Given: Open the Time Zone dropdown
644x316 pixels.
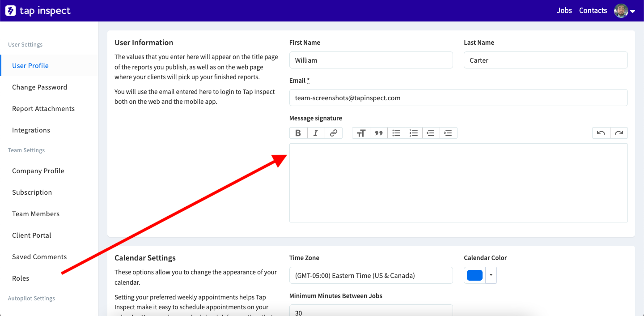Looking at the screenshot, I should pos(371,275).
